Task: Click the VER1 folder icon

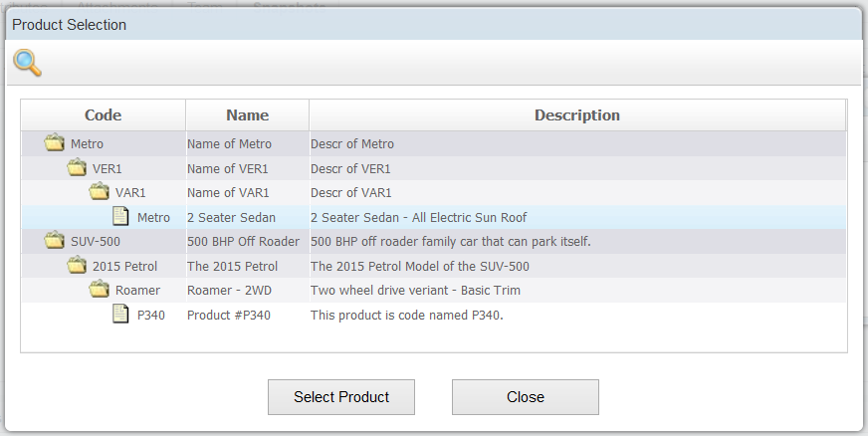Action: click(x=77, y=168)
